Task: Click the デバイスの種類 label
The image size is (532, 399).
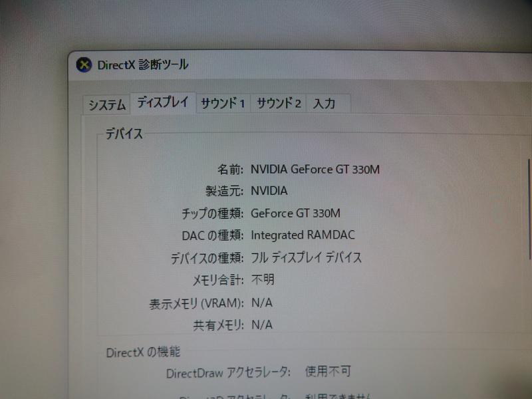Action: coord(207,258)
